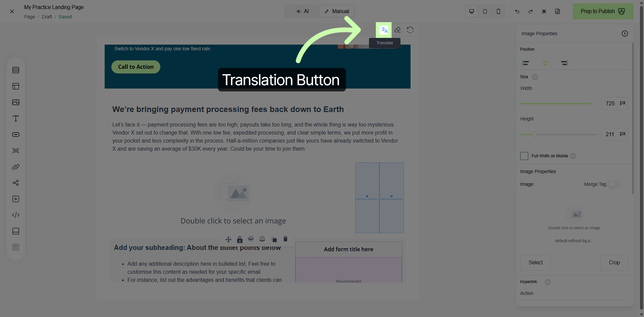
Task: Collapse the Image Properties panel
Action: (625, 34)
